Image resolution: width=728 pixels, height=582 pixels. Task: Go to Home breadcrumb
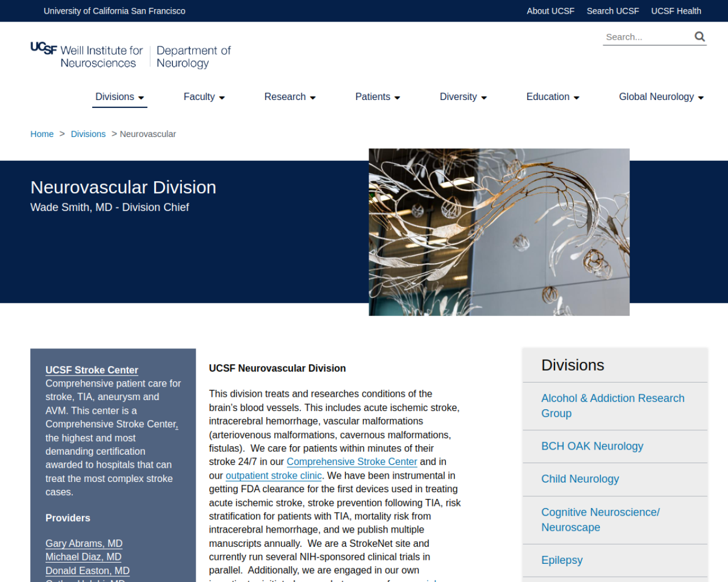42,134
